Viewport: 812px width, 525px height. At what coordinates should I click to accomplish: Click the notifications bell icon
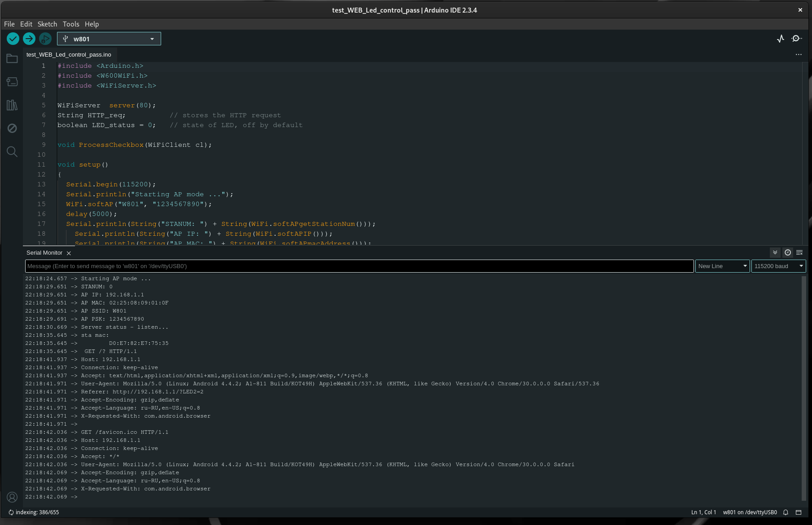(786, 512)
